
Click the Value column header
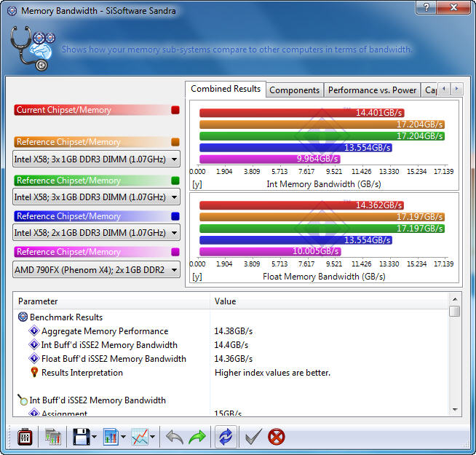click(x=329, y=301)
